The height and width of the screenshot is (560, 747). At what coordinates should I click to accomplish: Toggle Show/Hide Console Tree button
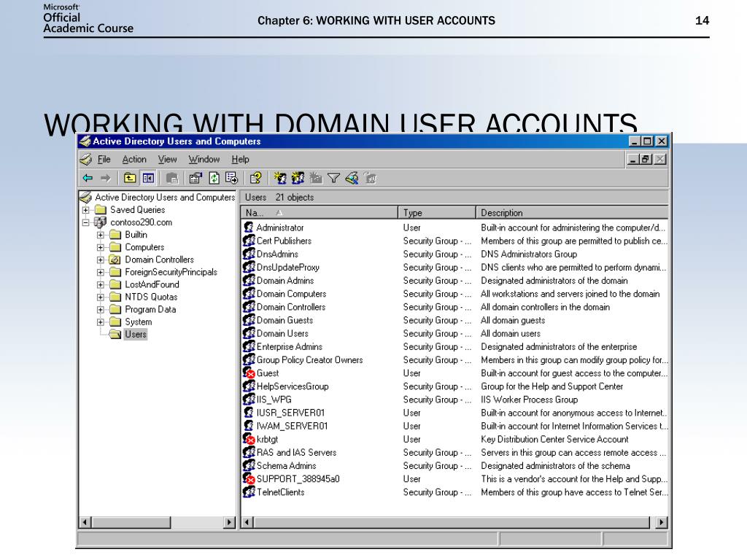(x=148, y=178)
